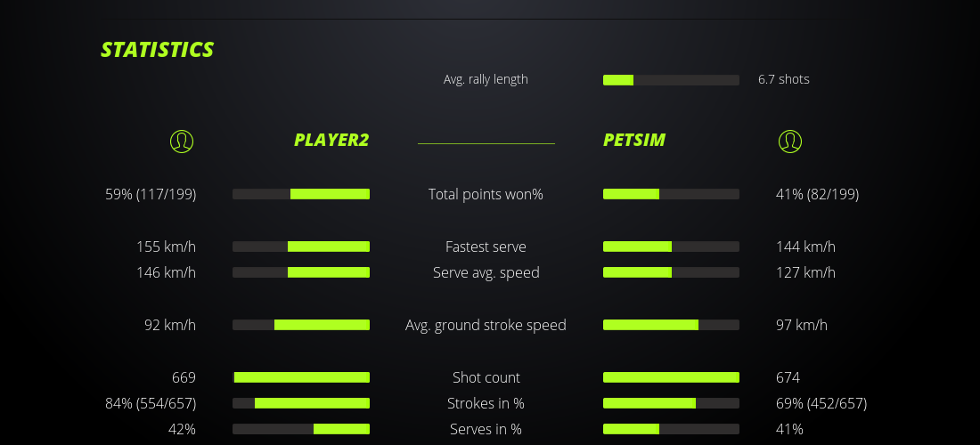Click PETSIM's profile avatar icon

[789, 141]
